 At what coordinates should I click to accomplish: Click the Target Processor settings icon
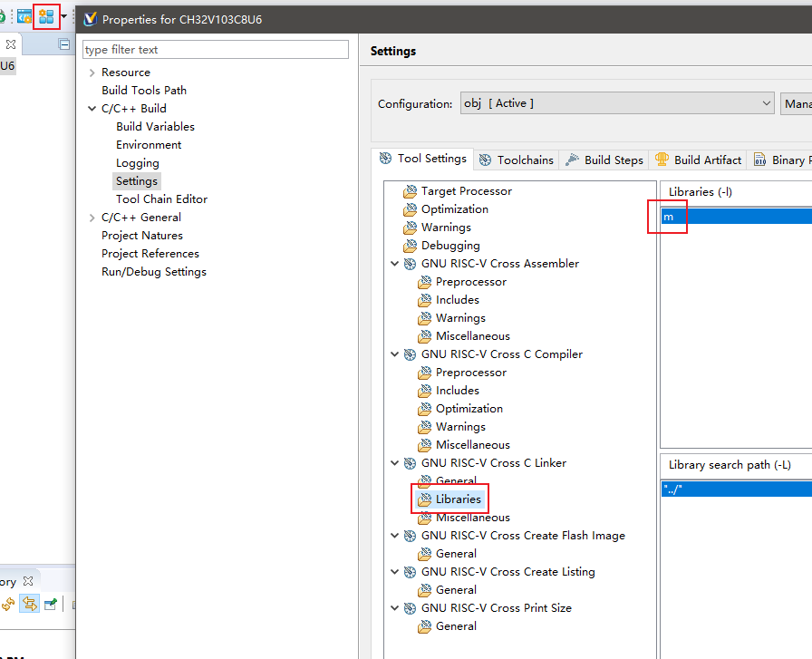click(x=411, y=191)
